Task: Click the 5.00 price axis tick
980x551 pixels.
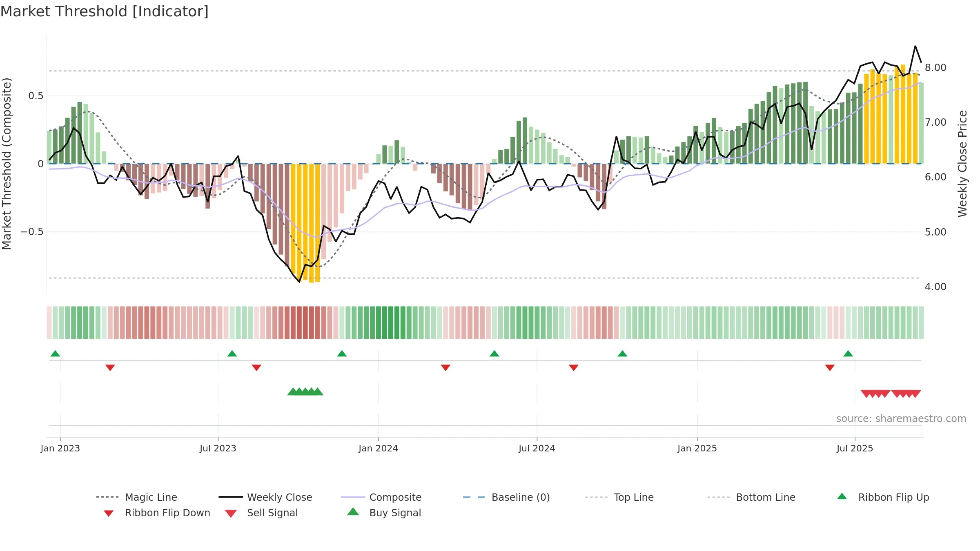Action: (x=935, y=232)
